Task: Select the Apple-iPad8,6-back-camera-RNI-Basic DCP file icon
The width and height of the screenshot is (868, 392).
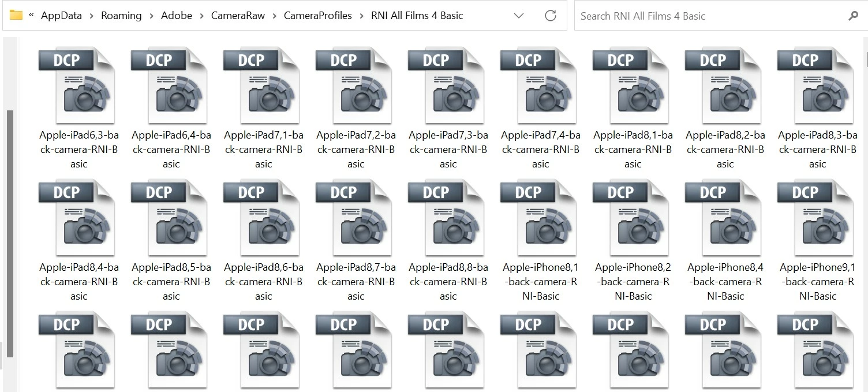Action: coord(261,218)
